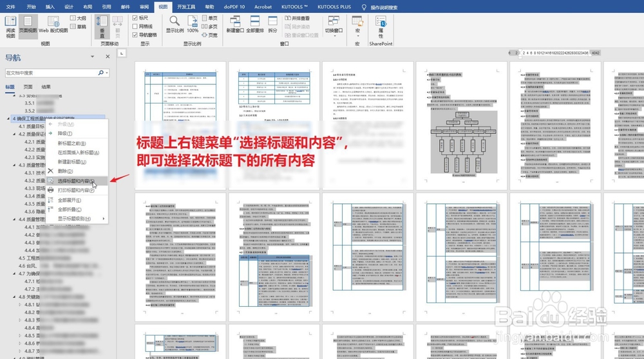The height and width of the screenshot is (359, 644).
Task: Expand the 4.8.1 heading
Action: 20,304
